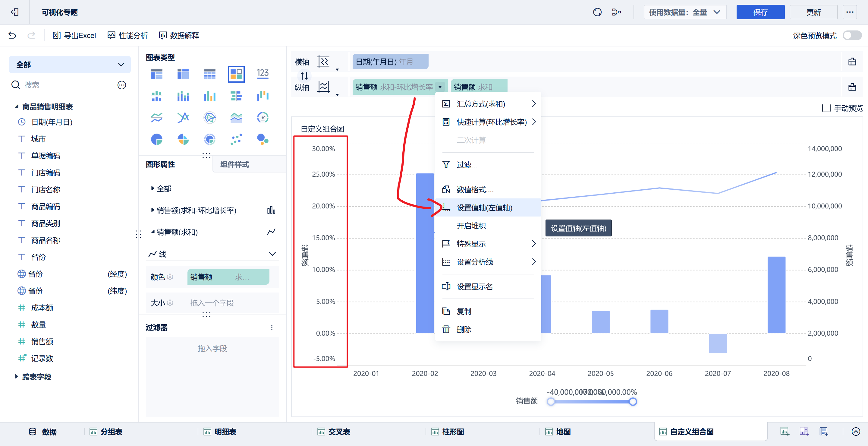Open the data volume (使用数据量) dropdown

click(x=685, y=12)
